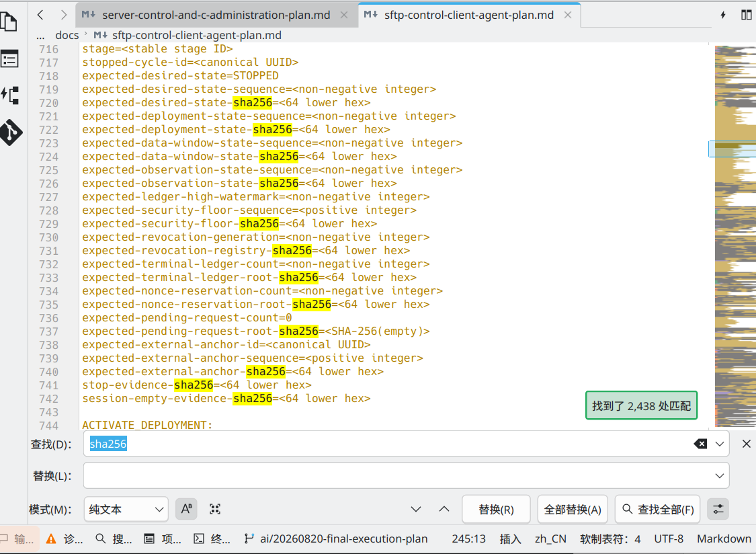Viewport: 756px width, 554px height.
Task: Click the sftp-control-client-agent-plan.md breadcrumb
Action: [x=197, y=35]
